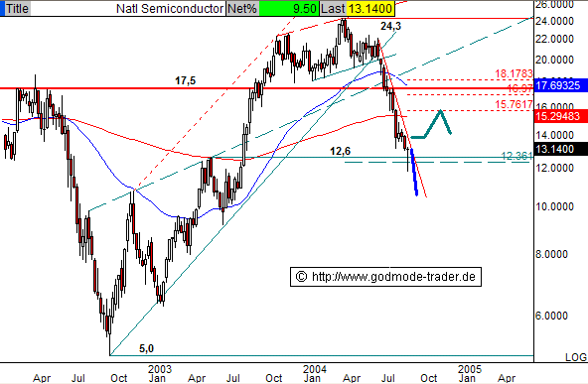The width and height of the screenshot is (588, 384).
Task: Open the godmode-trader.de copyright link
Action: pos(385,277)
